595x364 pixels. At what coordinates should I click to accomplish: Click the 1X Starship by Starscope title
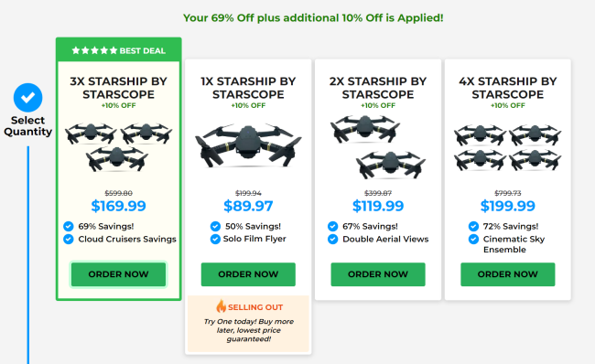(x=248, y=88)
